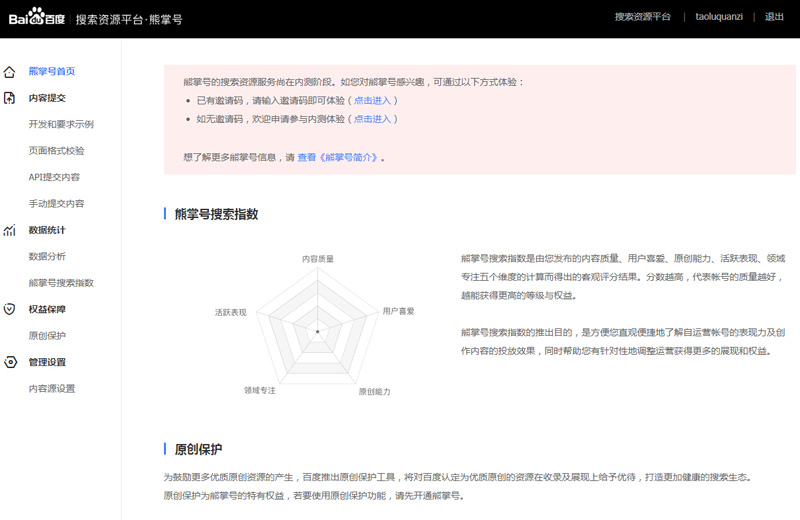This screenshot has height=520, width=800.
Task: Click 退出 to log out
Action: click(x=774, y=17)
